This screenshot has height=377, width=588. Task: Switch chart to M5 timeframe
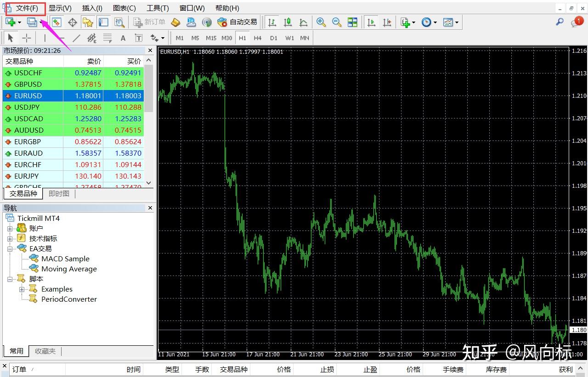[x=195, y=38]
